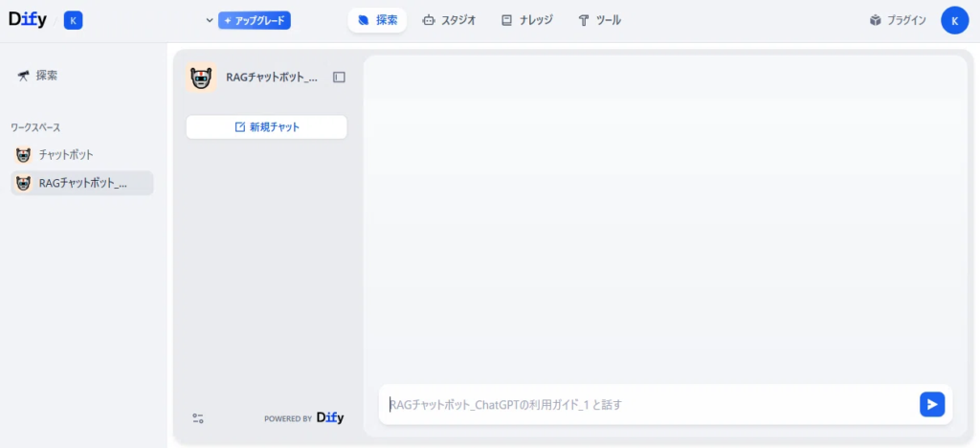Open the ツール tab
Viewport: 980px width, 448px height.
tap(599, 21)
